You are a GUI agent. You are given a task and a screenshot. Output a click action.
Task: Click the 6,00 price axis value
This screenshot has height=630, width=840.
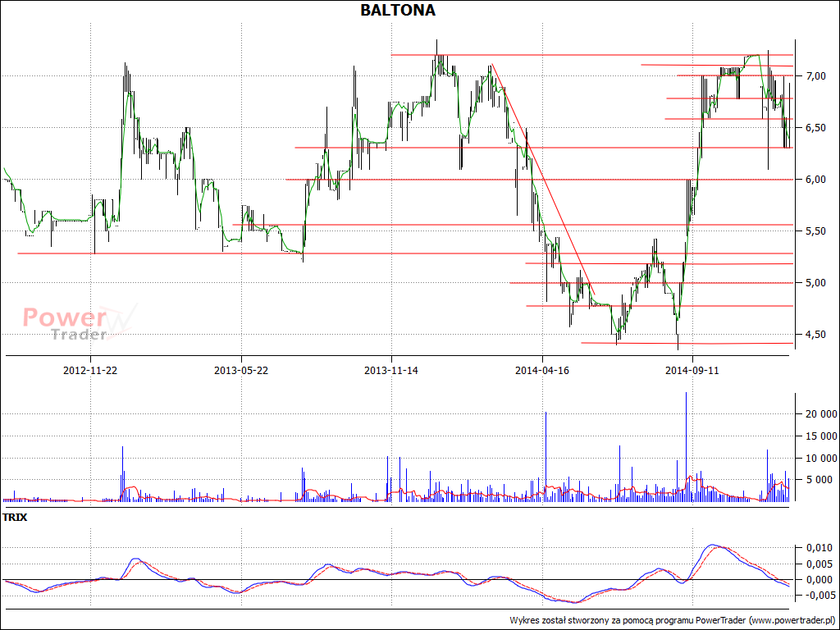(x=816, y=180)
